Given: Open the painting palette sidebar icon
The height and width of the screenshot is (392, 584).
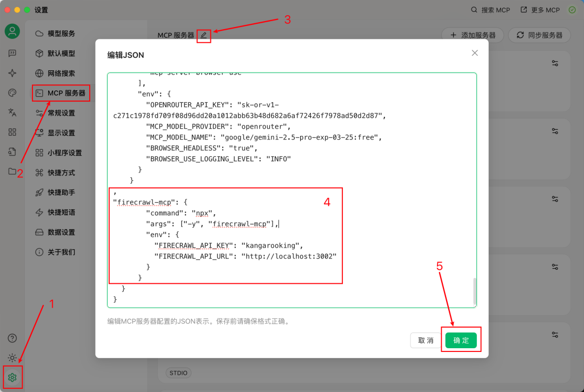Looking at the screenshot, I should tap(12, 92).
